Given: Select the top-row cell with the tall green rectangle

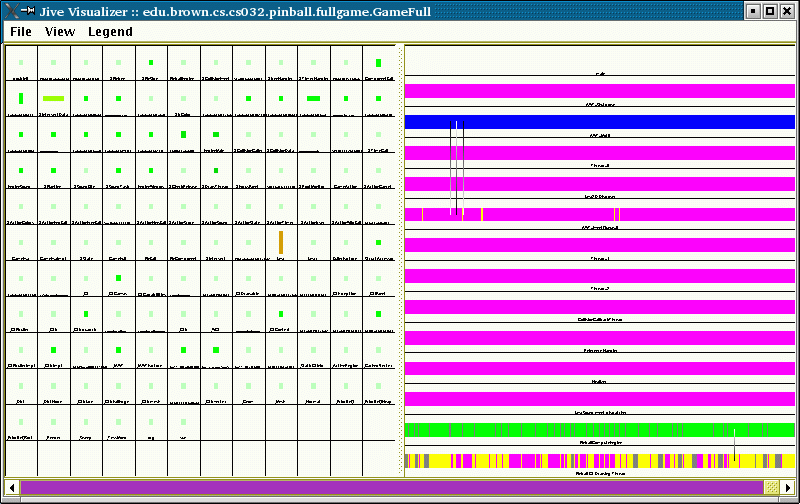Looking at the screenshot, I should coord(379,63).
